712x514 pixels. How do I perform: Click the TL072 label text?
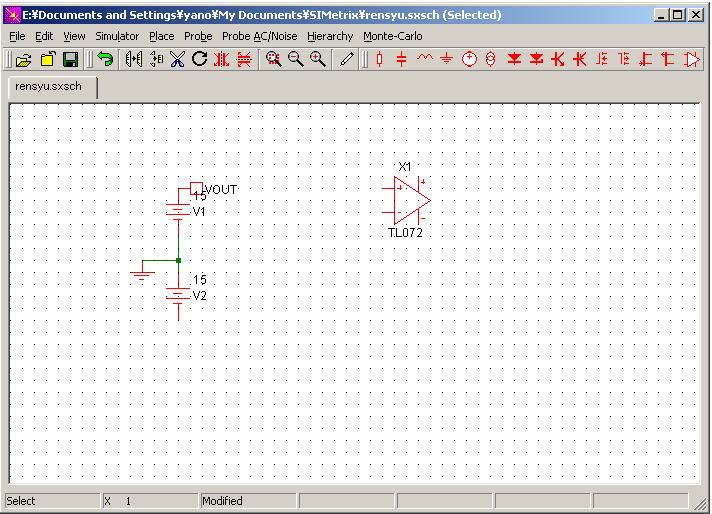pos(405,232)
